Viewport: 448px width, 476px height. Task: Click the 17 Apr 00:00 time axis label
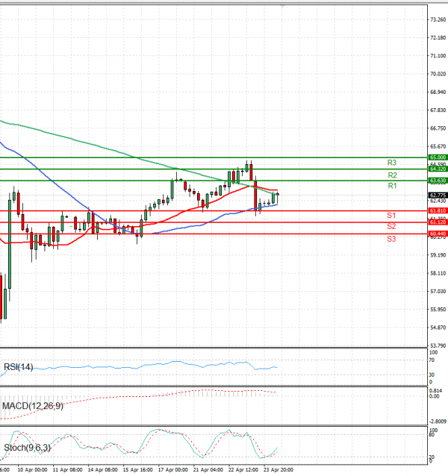click(173, 471)
